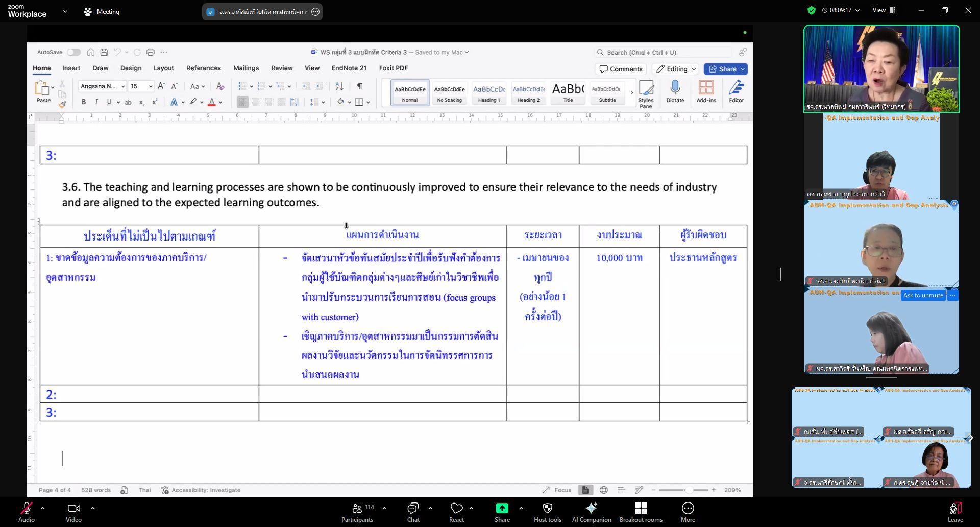Open the EndNote 21 tab

click(349, 68)
